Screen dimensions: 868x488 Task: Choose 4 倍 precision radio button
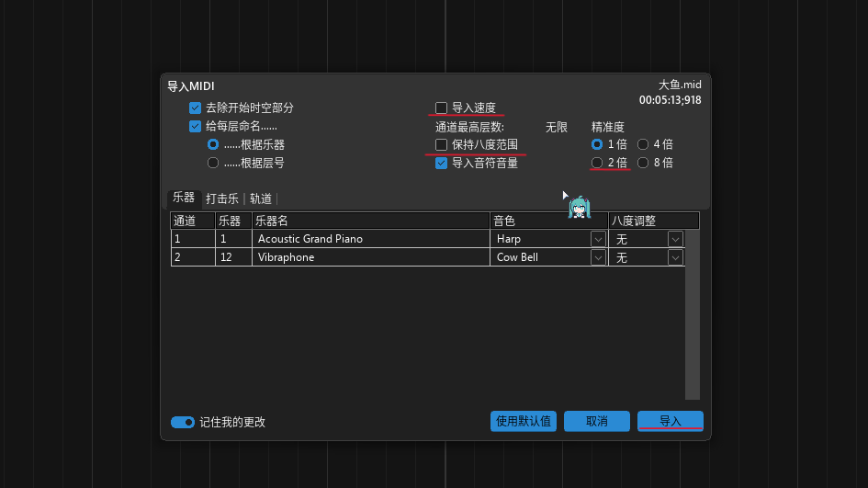[643, 144]
